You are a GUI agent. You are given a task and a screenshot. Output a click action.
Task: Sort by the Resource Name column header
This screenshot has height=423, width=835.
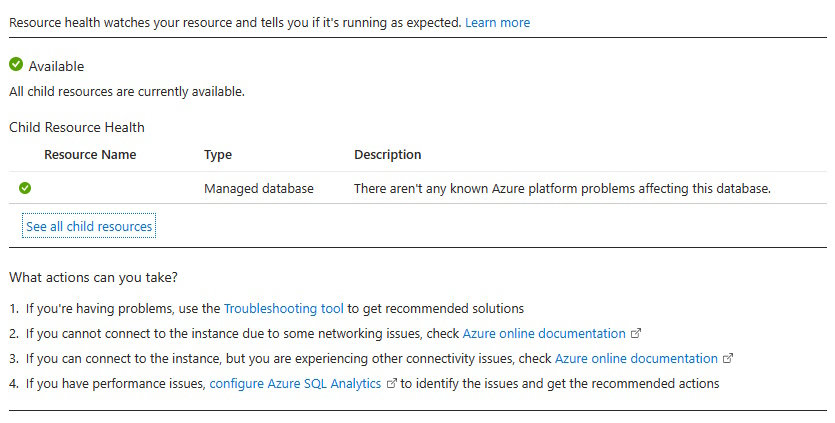tap(90, 155)
